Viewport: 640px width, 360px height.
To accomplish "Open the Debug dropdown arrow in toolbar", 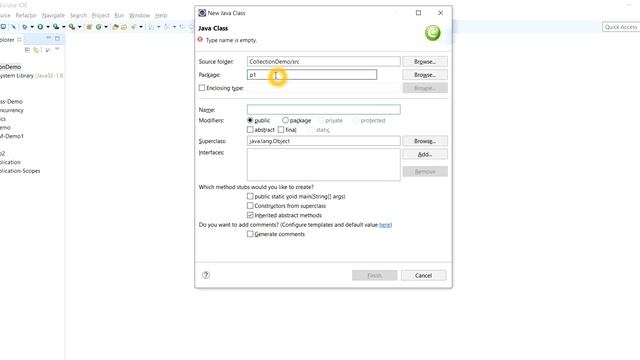I will [x=32, y=27].
